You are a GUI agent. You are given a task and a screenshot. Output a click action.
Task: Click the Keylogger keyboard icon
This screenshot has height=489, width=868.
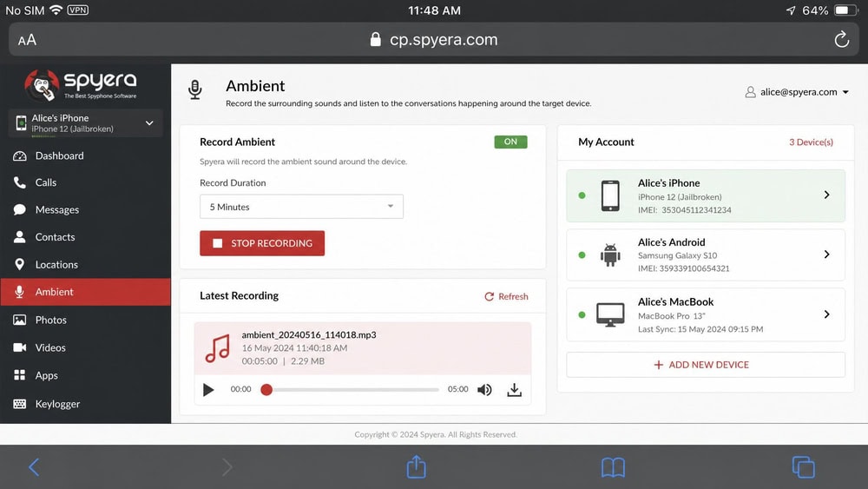coord(19,404)
